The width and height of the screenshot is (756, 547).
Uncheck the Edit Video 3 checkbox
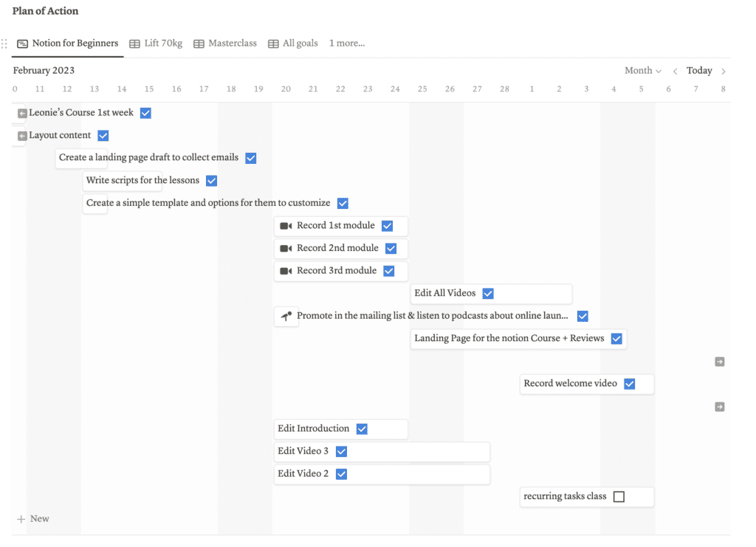(x=341, y=452)
